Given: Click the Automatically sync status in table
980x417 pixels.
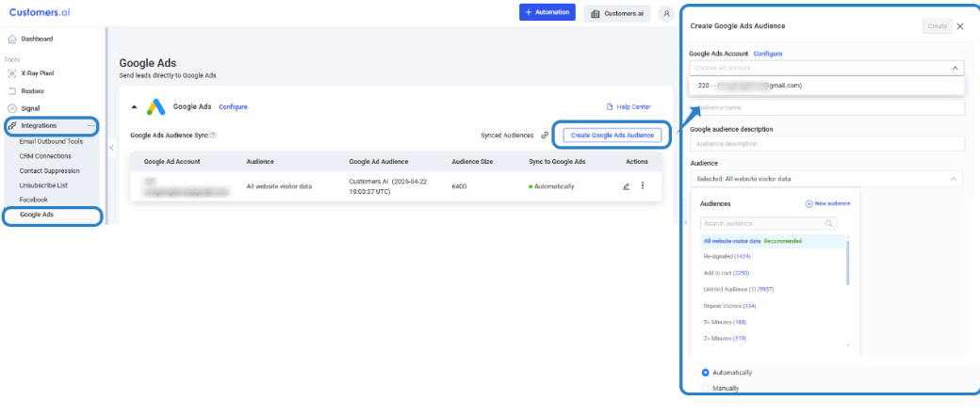Looking at the screenshot, I should [551, 186].
